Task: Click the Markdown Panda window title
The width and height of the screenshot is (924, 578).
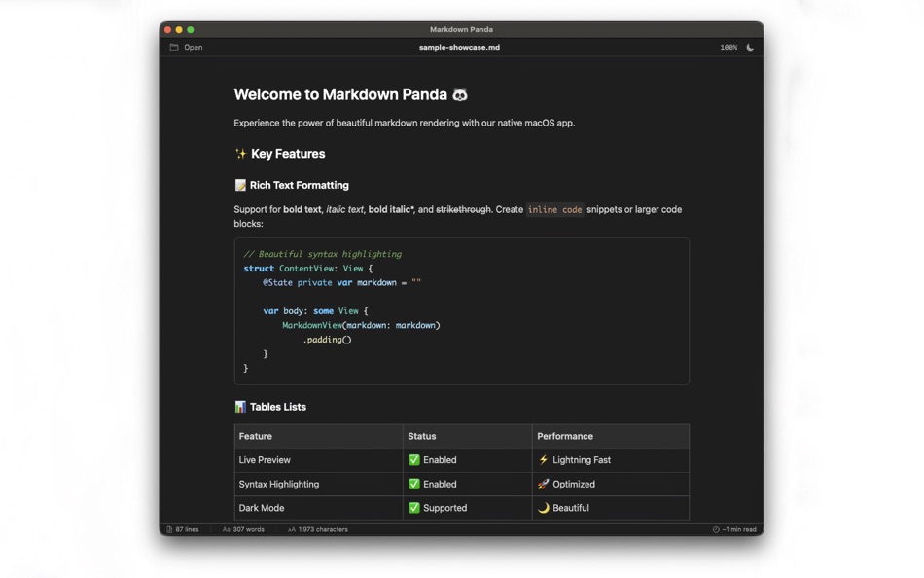Action: point(461,29)
